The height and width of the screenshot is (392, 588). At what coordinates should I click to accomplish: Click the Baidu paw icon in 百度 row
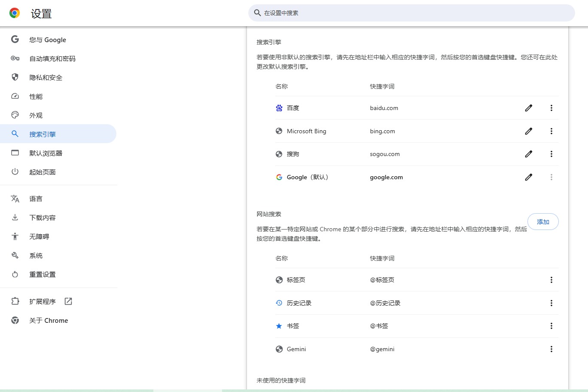point(279,108)
